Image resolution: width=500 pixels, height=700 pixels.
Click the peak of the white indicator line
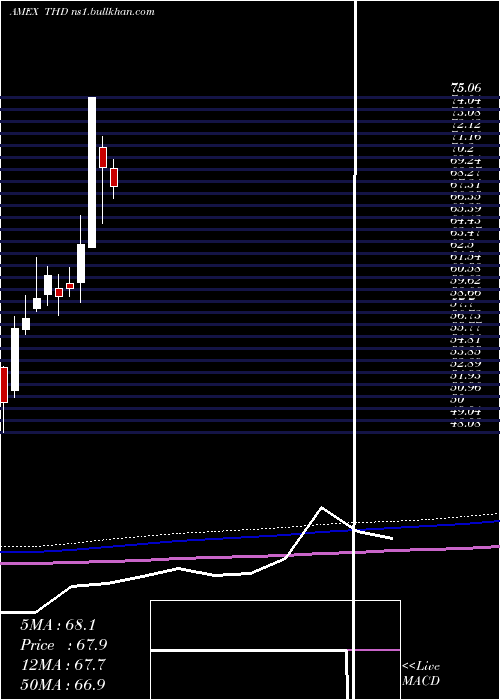coord(321,507)
